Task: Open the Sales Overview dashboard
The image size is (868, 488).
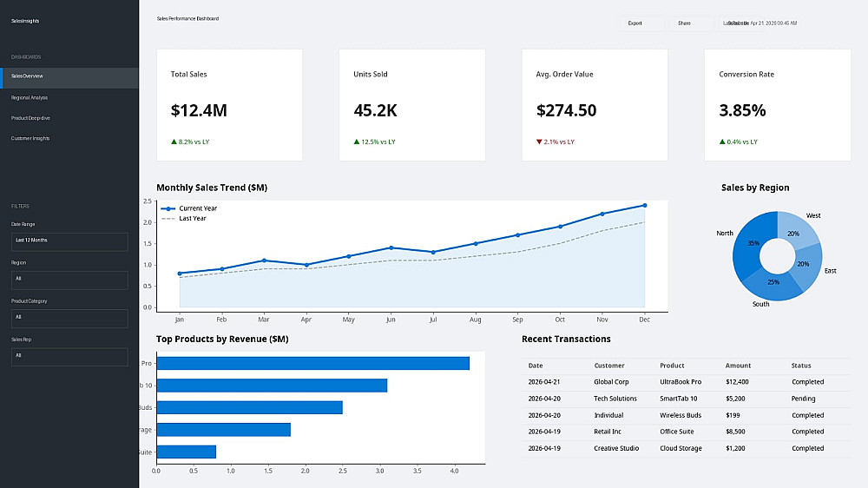Action: coord(69,76)
